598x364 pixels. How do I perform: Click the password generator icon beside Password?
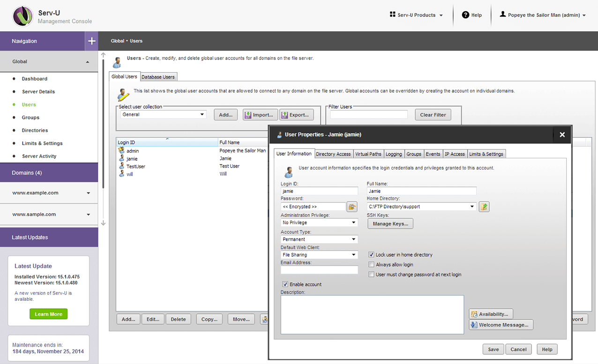pyautogui.click(x=352, y=207)
